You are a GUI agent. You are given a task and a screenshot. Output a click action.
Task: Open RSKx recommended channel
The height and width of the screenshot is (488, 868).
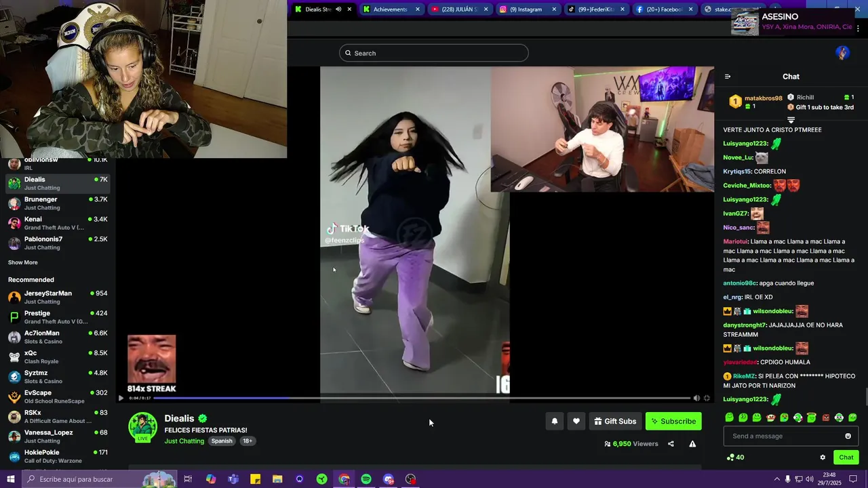pyautogui.click(x=58, y=416)
